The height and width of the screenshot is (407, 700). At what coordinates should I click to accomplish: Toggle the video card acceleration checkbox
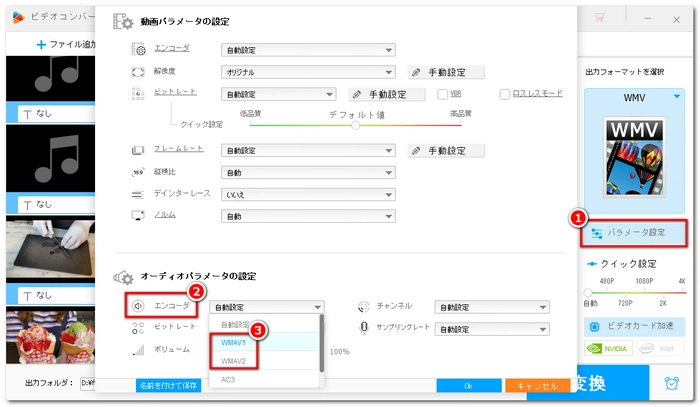(x=596, y=326)
